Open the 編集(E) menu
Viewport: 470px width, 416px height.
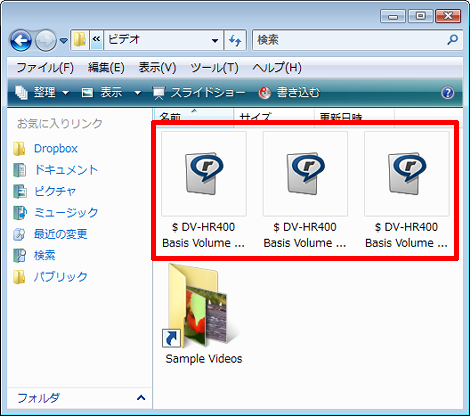[x=106, y=68]
